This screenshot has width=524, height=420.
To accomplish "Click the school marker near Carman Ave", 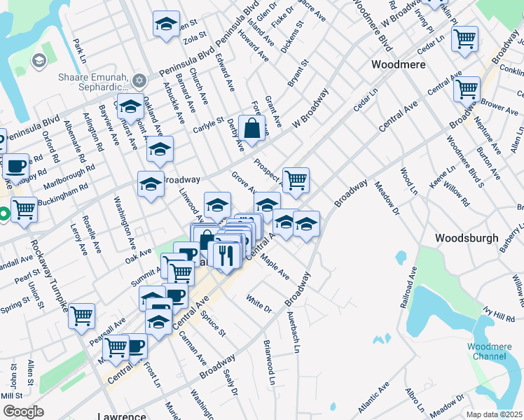I will pos(159,321).
